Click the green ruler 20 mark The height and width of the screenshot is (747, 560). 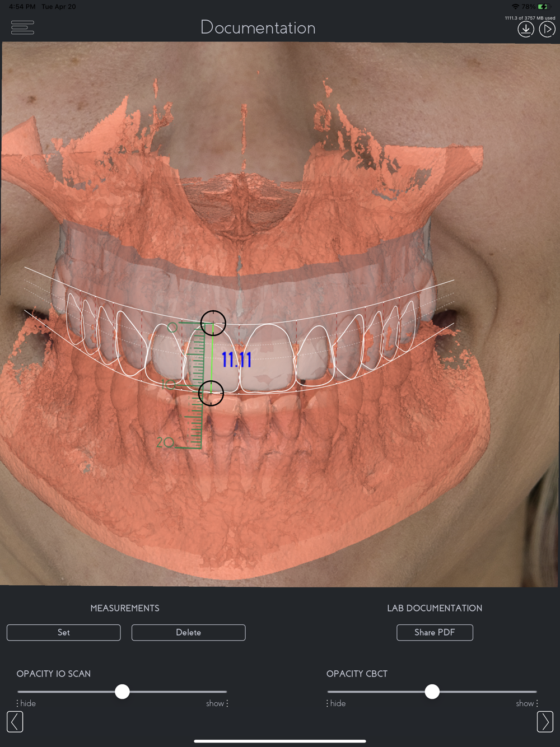coord(165,443)
